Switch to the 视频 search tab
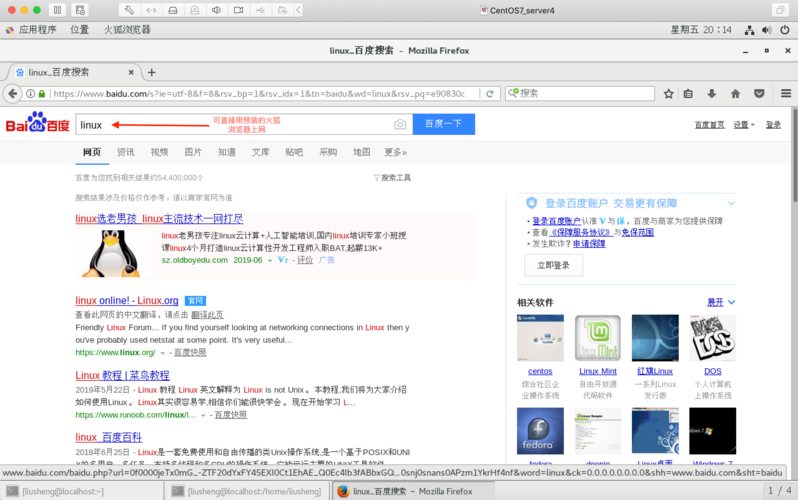The height and width of the screenshot is (500, 798). (159, 152)
